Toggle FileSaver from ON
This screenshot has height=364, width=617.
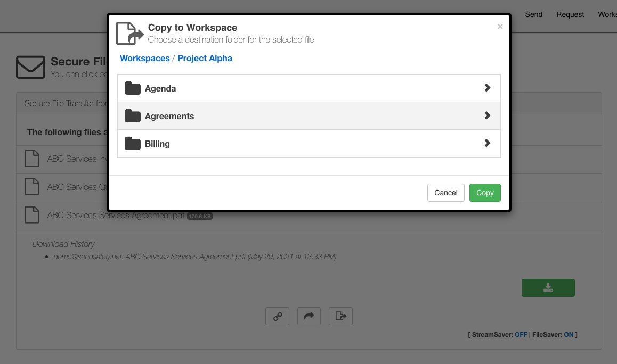click(569, 334)
